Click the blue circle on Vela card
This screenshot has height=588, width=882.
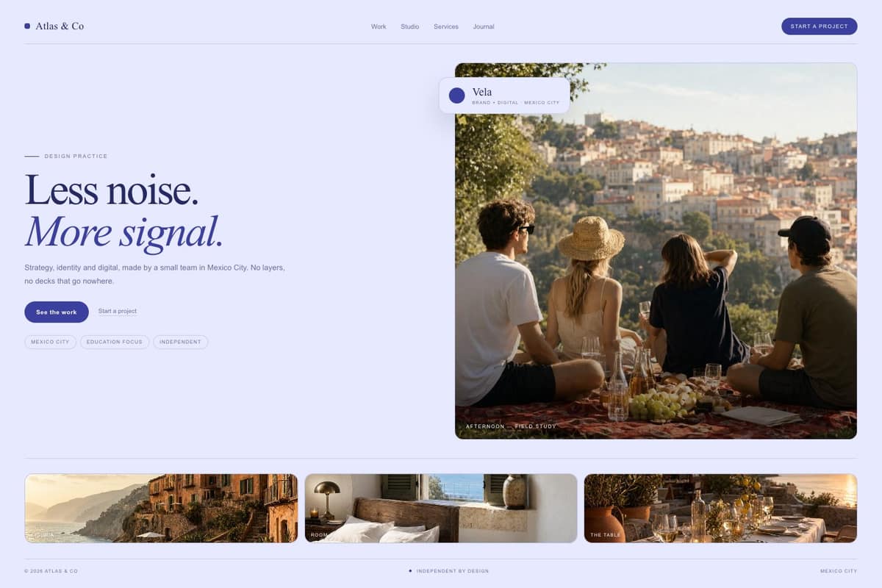pyautogui.click(x=456, y=96)
